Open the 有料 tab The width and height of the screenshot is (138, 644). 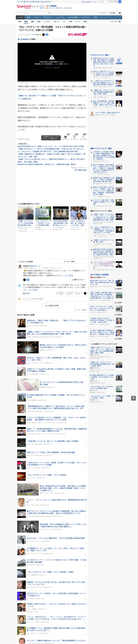pyautogui.click(x=95, y=17)
